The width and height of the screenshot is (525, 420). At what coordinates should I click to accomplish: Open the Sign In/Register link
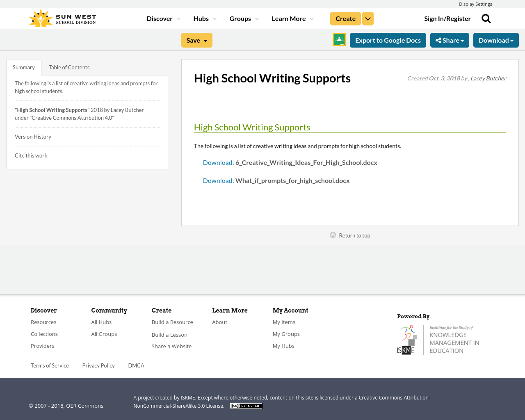pos(447,18)
